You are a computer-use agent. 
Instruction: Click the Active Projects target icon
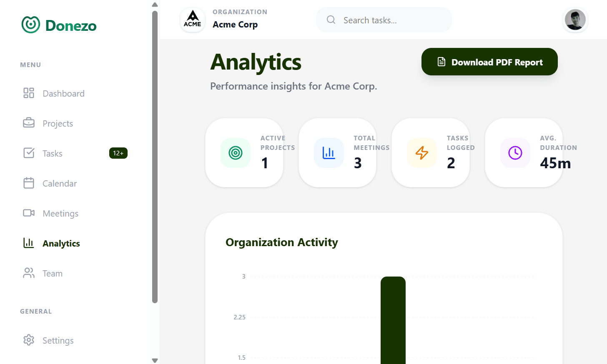(x=236, y=153)
